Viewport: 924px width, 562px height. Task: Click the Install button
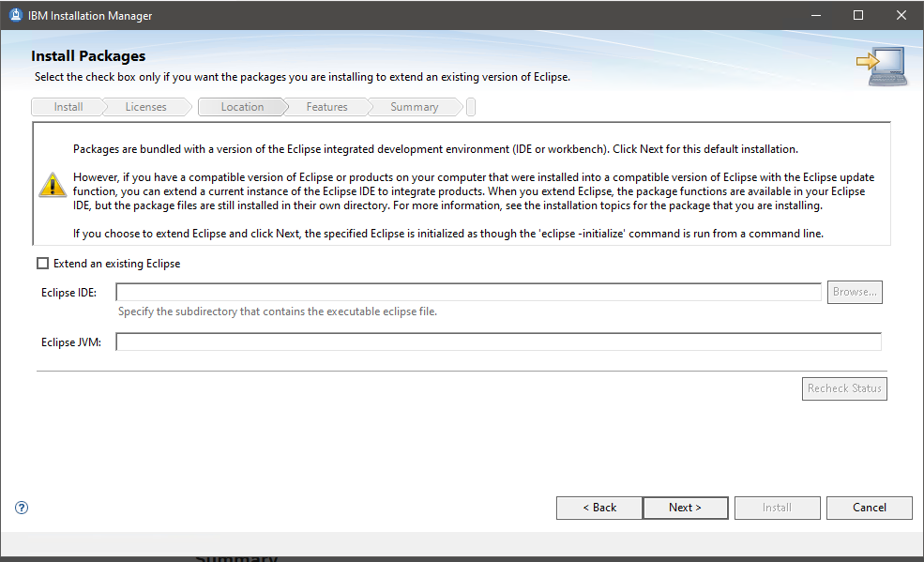[x=777, y=508]
